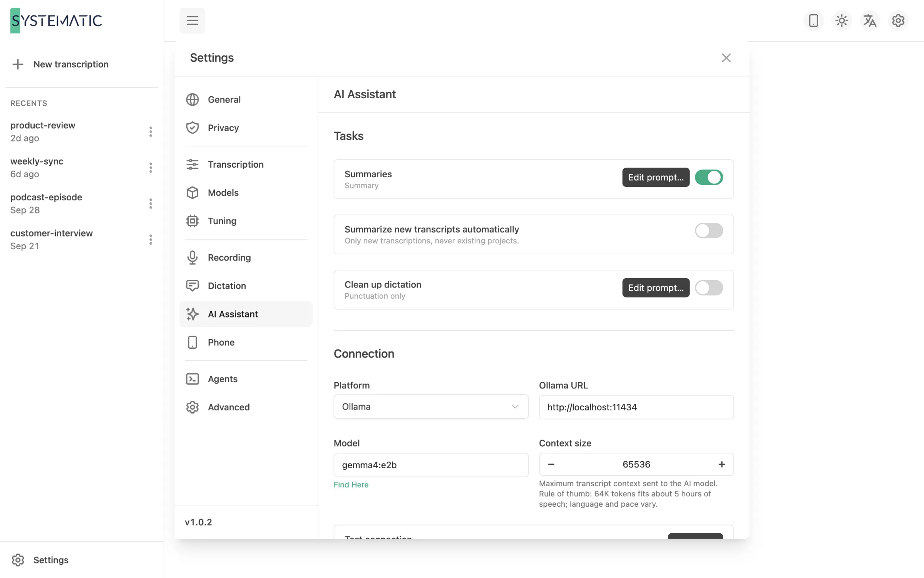Click the phone icon in top bar

813,20
